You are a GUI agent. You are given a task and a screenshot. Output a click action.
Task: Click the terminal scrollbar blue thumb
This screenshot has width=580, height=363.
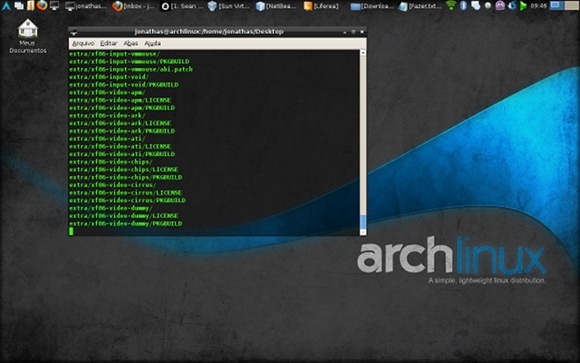click(363, 222)
